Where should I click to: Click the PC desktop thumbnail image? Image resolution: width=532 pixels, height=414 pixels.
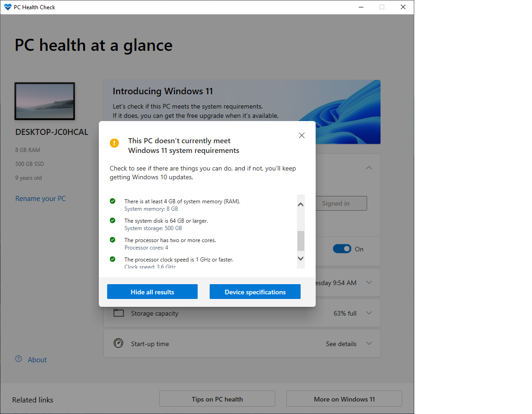pos(44,101)
